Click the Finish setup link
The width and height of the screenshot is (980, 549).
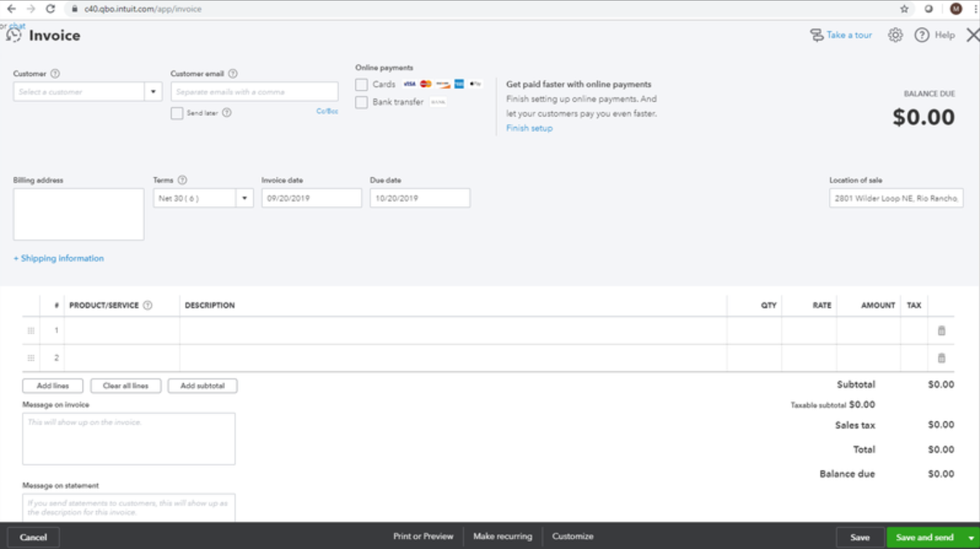[x=529, y=128]
